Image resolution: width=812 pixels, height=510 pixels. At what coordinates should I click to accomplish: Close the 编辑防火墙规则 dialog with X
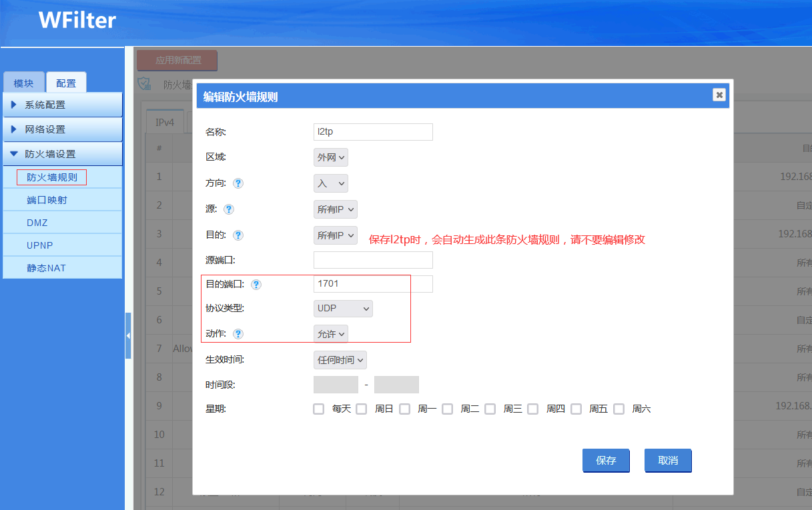(719, 95)
